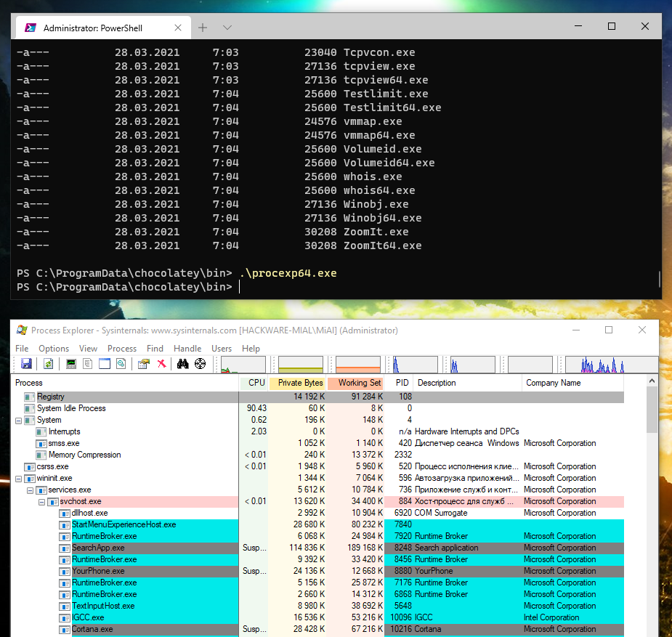Click the crosshair Find Window's Process icon
Image resolution: width=672 pixels, height=637 pixels.
pyautogui.click(x=200, y=364)
